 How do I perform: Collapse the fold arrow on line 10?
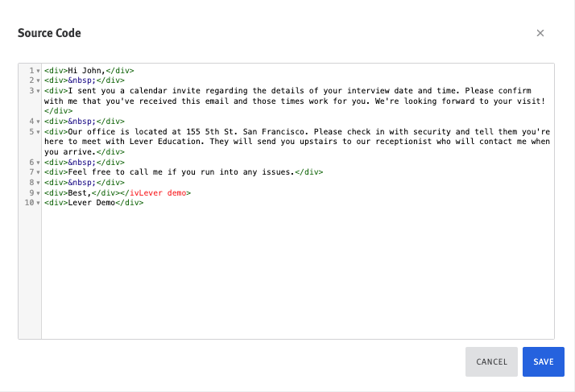coord(38,203)
